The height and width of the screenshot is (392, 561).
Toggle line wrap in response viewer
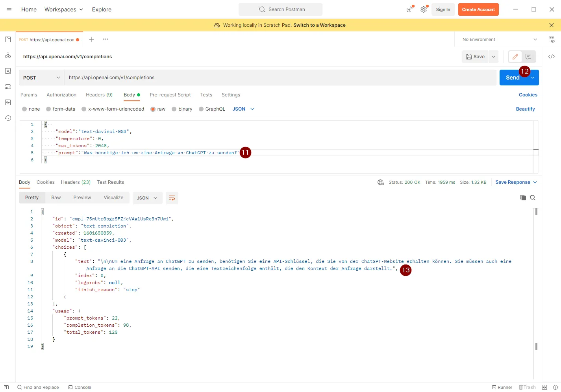172,198
